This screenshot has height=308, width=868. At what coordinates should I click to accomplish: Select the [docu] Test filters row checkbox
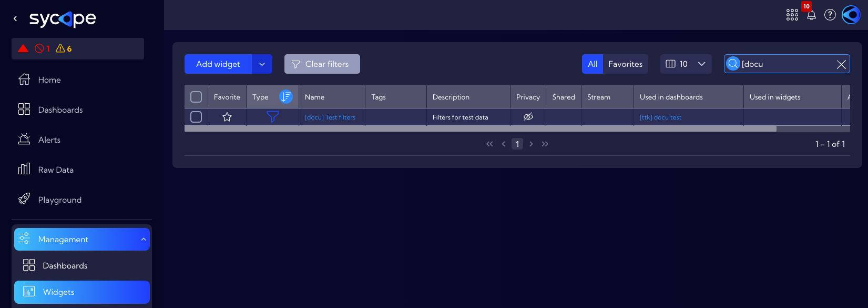coord(196,117)
